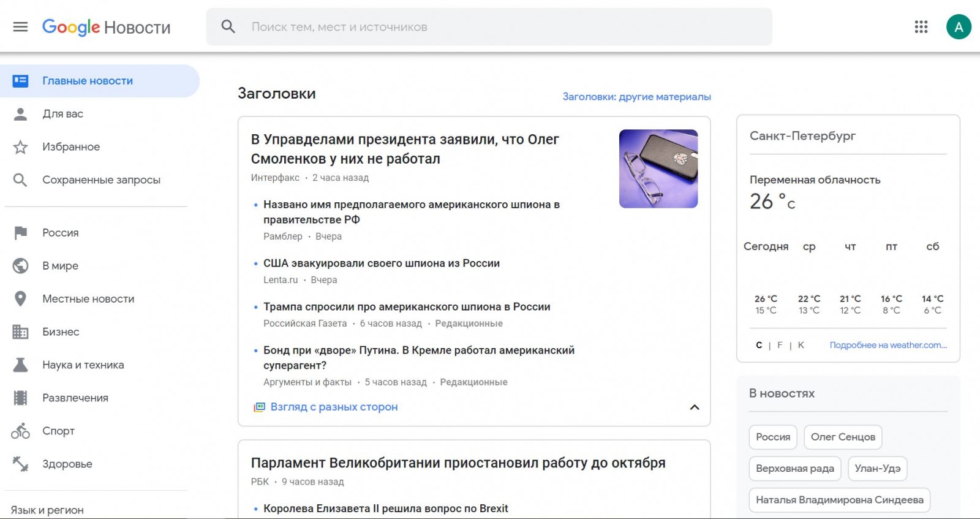The height and width of the screenshot is (519, 980).
Task: Click the Россия topic chip
Action: click(773, 437)
